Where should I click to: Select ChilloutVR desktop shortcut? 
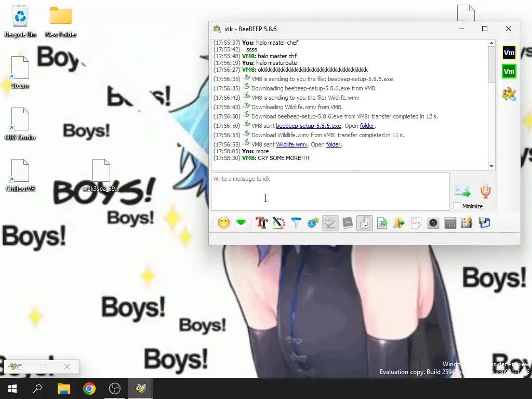[20, 176]
